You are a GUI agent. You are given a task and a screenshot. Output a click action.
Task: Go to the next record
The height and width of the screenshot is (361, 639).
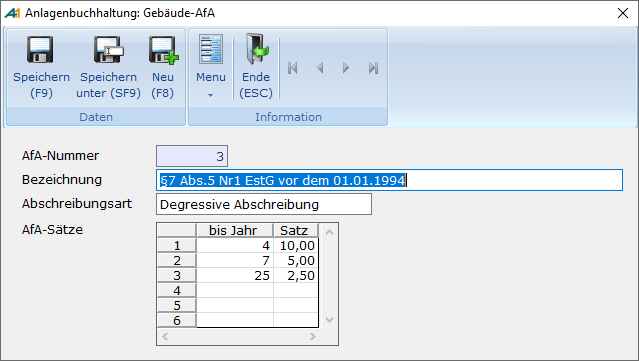tap(346, 68)
